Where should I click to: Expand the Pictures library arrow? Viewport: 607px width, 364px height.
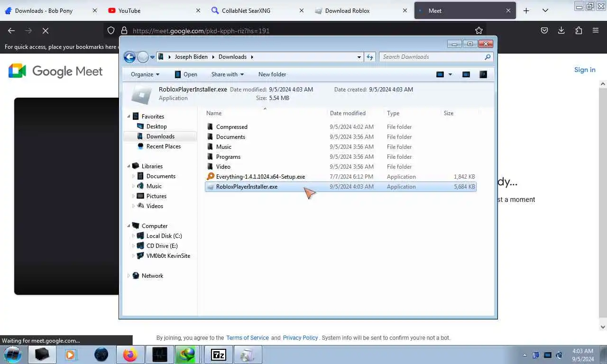pos(133,196)
